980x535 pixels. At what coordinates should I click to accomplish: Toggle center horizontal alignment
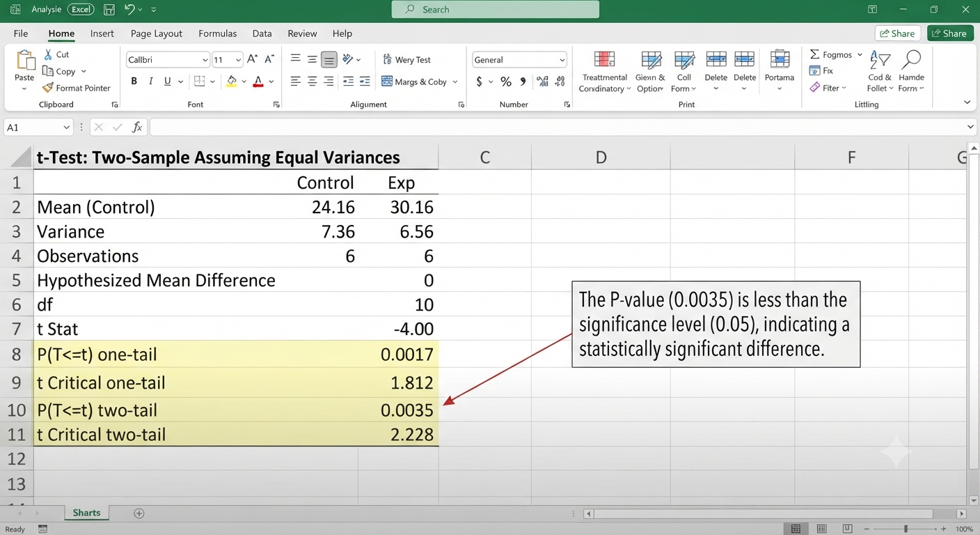coord(313,82)
